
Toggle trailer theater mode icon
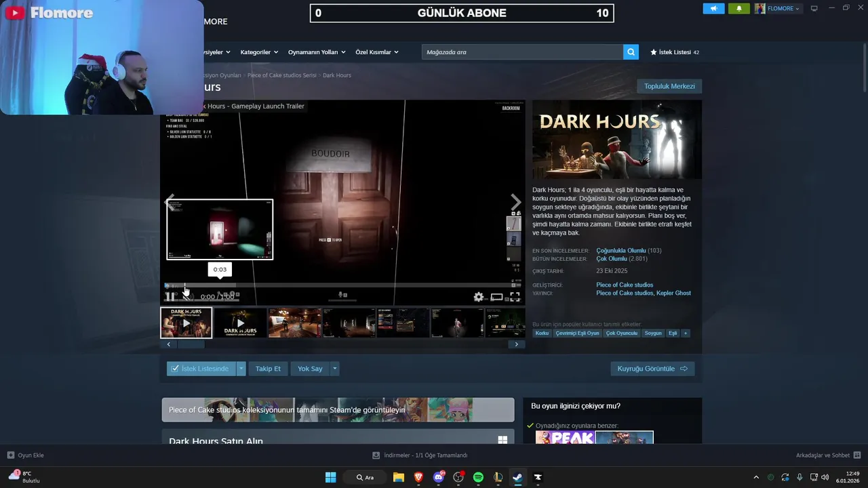[x=497, y=297]
